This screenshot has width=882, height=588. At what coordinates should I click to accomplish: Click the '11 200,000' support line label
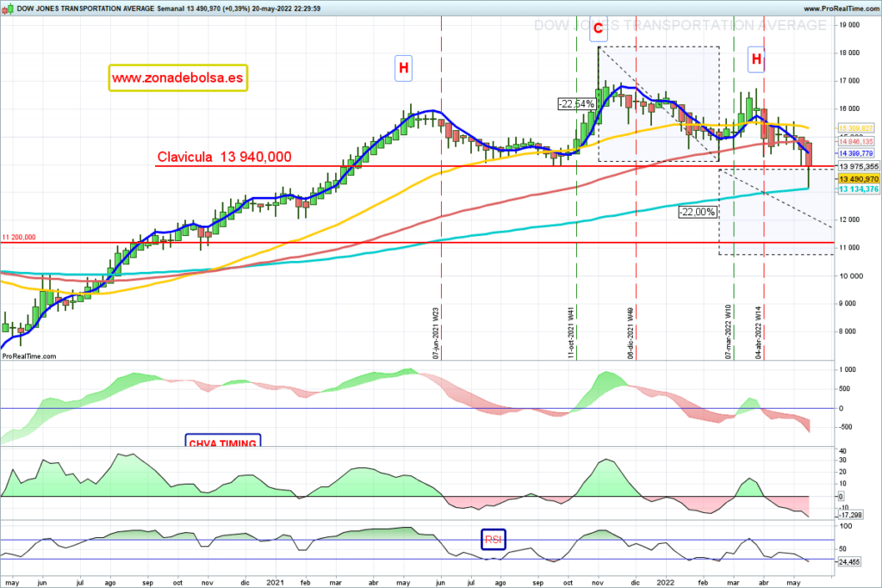tap(19, 238)
